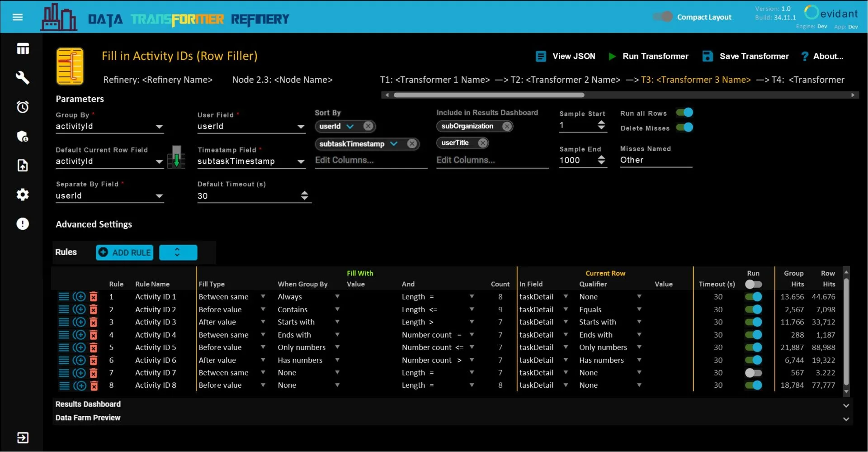This screenshot has height=452, width=868.
Task: Open the Group By activityId dropdown
Action: (x=159, y=127)
